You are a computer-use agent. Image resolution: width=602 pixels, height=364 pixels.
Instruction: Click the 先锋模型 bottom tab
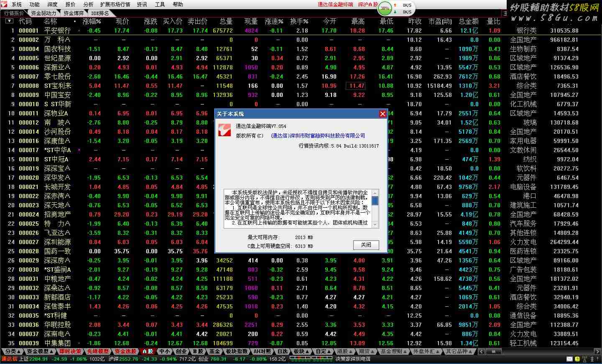pos(98,351)
